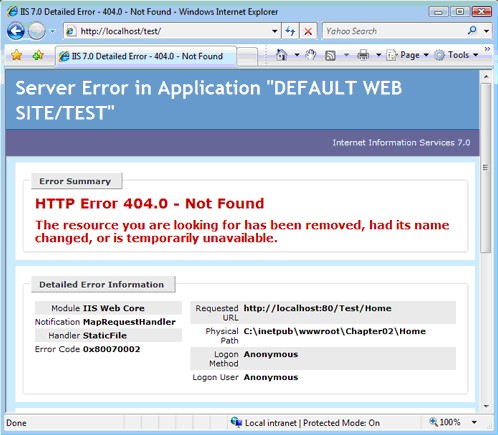The width and height of the screenshot is (498, 435).
Task: Expand the Feeds dropdown arrow
Action: [346, 55]
